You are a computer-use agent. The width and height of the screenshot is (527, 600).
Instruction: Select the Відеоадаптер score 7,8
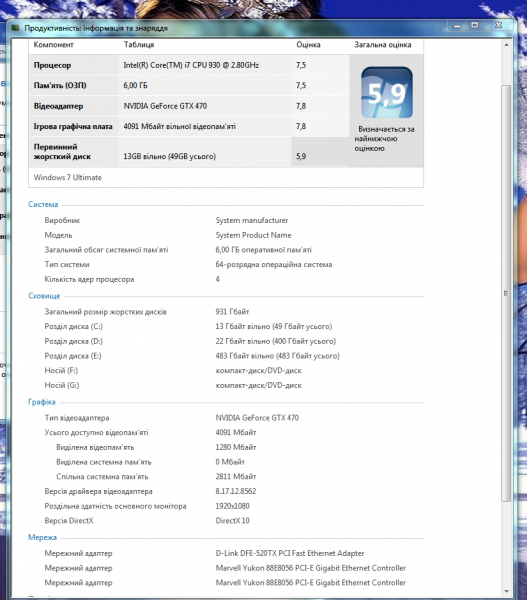tap(301, 106)
